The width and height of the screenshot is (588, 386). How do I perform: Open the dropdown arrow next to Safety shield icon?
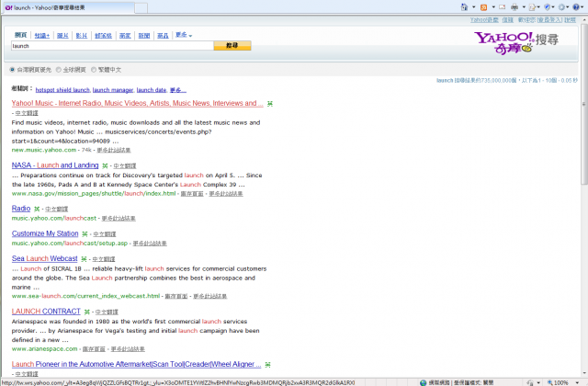pyautogui.click(x=553, y=7)
